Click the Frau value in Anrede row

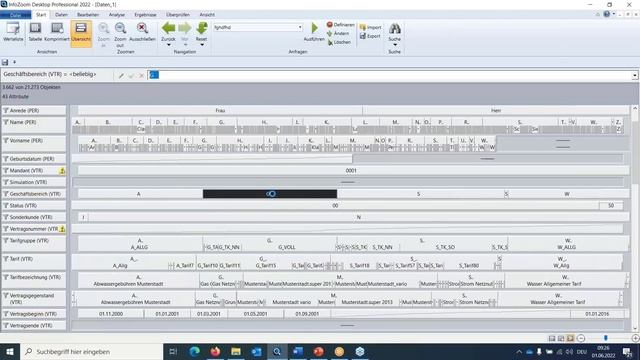[220, 111]
